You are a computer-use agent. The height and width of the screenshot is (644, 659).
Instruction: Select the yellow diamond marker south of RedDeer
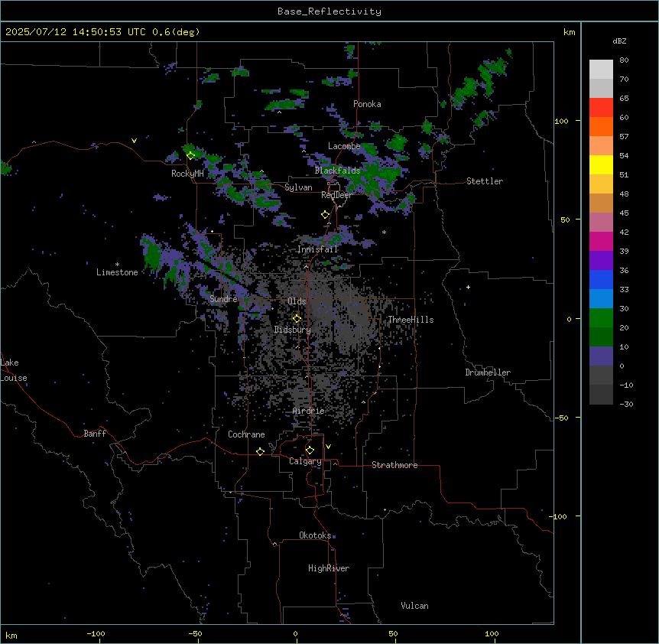click(325, 215)
